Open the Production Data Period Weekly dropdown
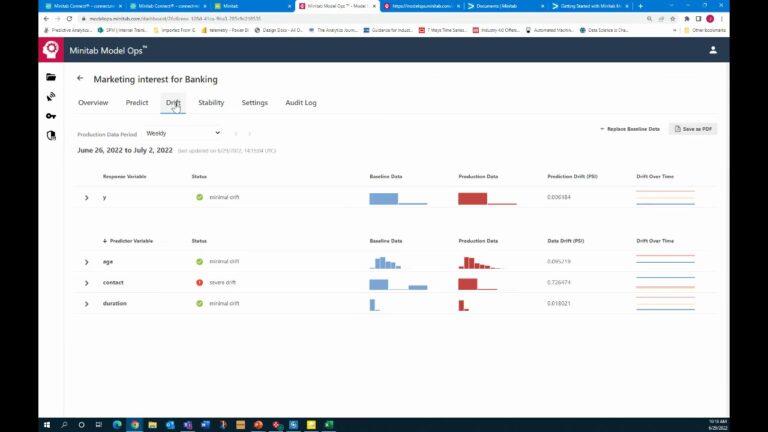This screenshot has height=432, width=768. tap(183, 133)
